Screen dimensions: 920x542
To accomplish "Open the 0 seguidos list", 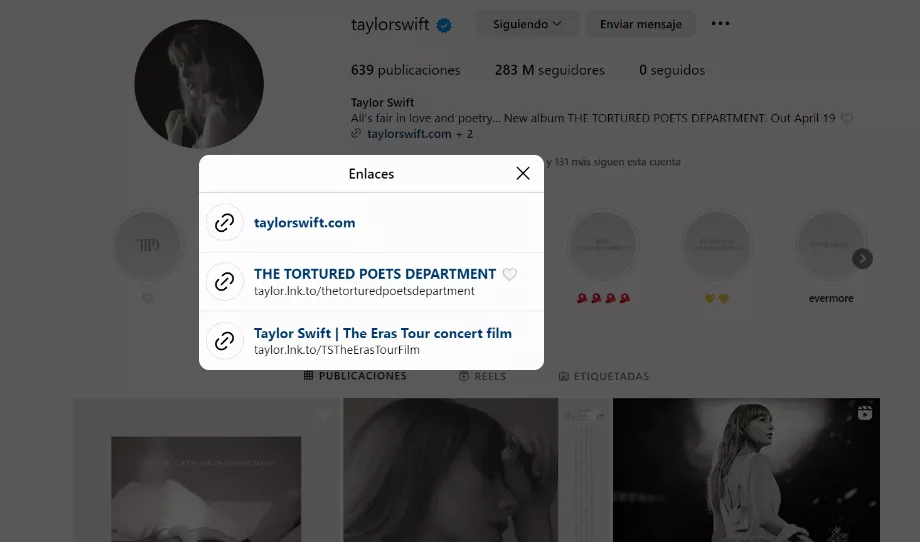I will coord(672,70).
